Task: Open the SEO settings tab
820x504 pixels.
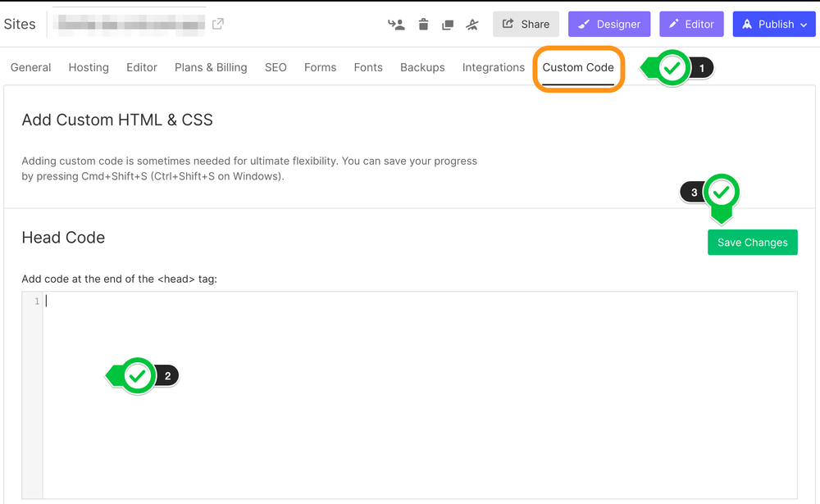Action: point(276,67)
